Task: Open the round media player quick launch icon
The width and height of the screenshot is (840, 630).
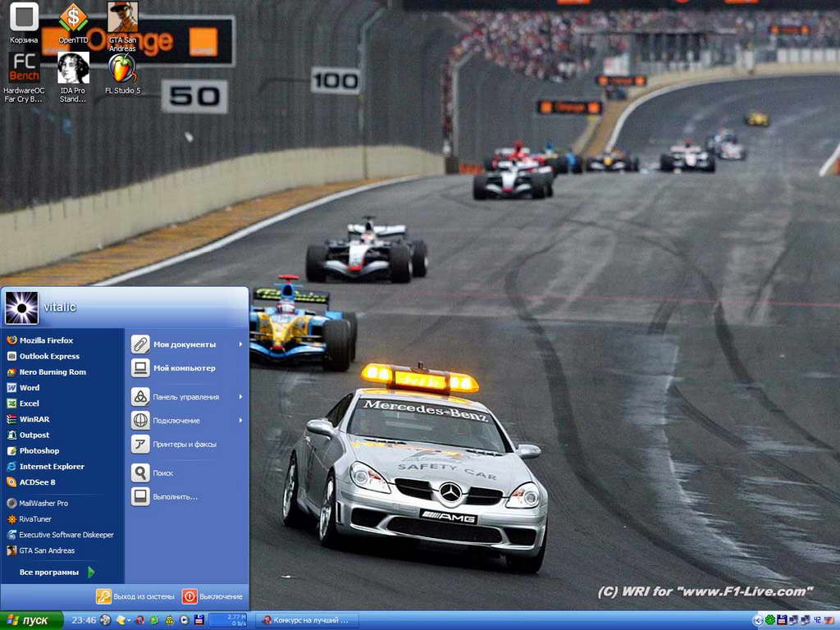Action: click(185, 620)
